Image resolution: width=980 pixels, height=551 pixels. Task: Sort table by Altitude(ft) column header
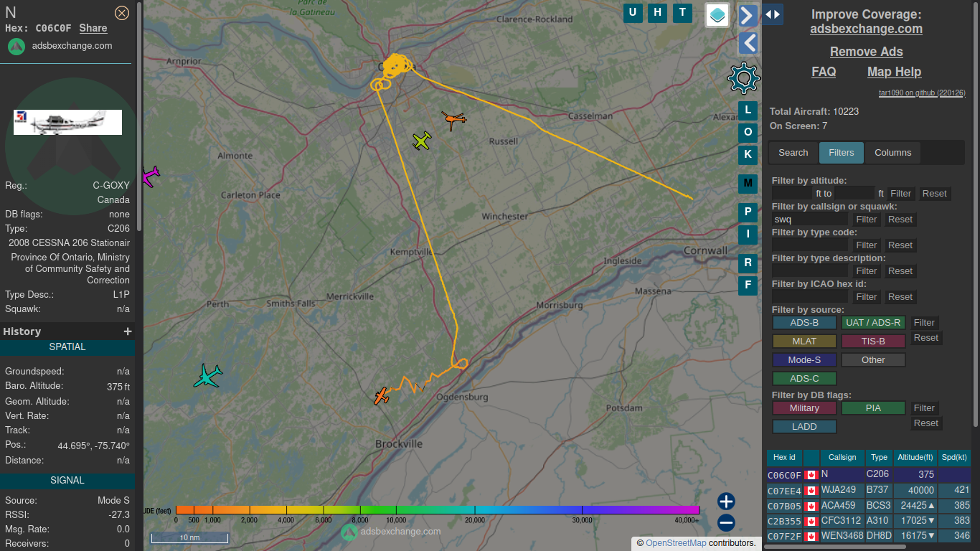(x=915, y=457)
